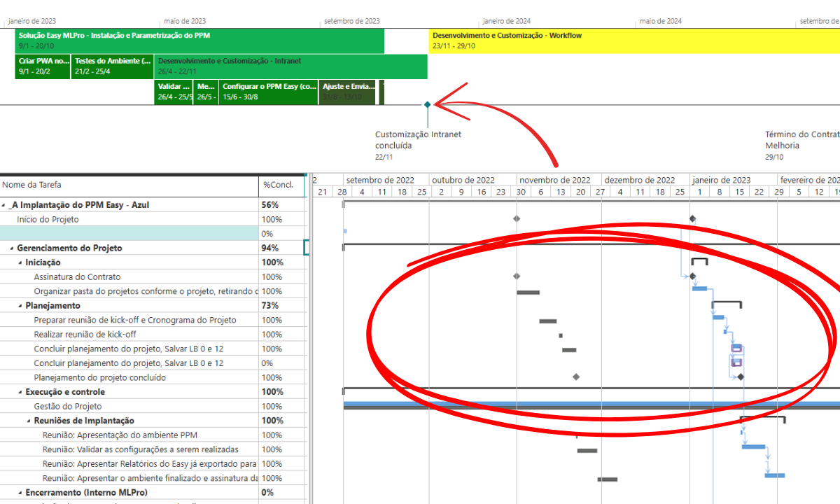This screenshot has width=840, height=504.
Task: Select the Testes do Ambiente timeline bar
Action: (112, 67)
